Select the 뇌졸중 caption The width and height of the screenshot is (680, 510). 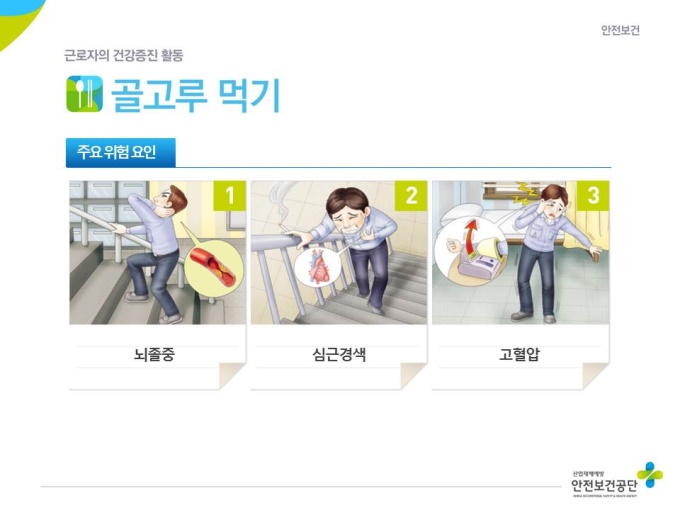(x=154, y=354)
